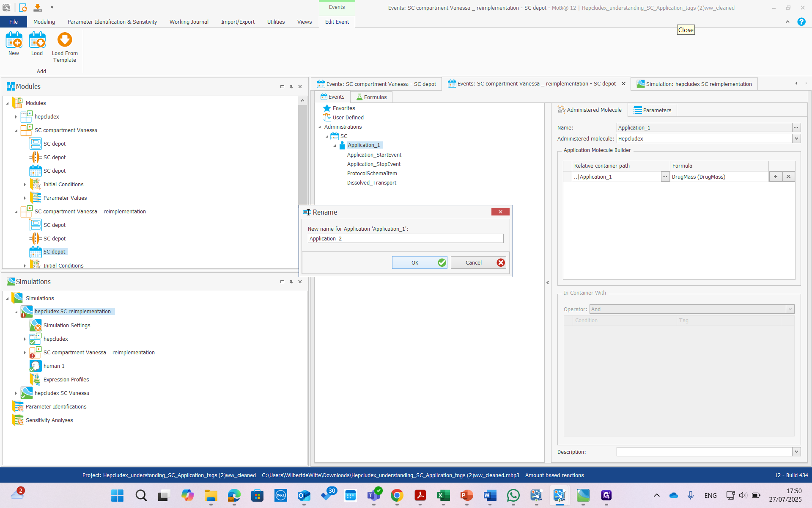812x508 pixels.
Task: Click the Load event icon in ribbon
Action: coord(37,41)
